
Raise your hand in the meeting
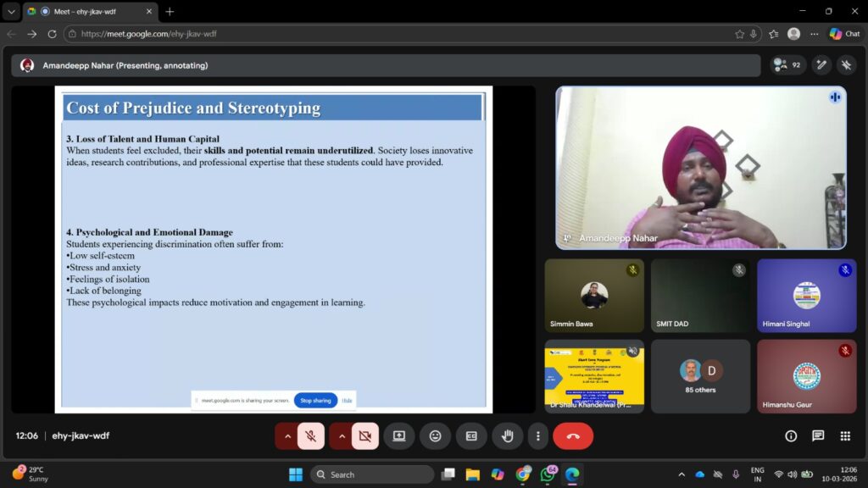click(x=507, y=435)
